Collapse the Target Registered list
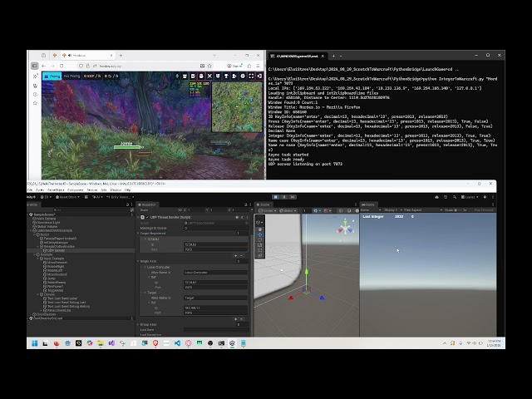The width and height of the screenshot is (532, 399). click(x=139, y=234)
